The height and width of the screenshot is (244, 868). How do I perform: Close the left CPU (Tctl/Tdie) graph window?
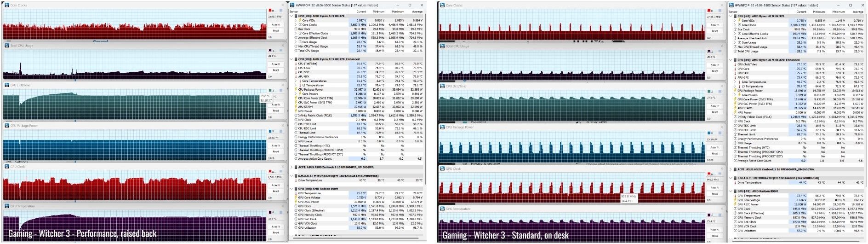[283, 85]
